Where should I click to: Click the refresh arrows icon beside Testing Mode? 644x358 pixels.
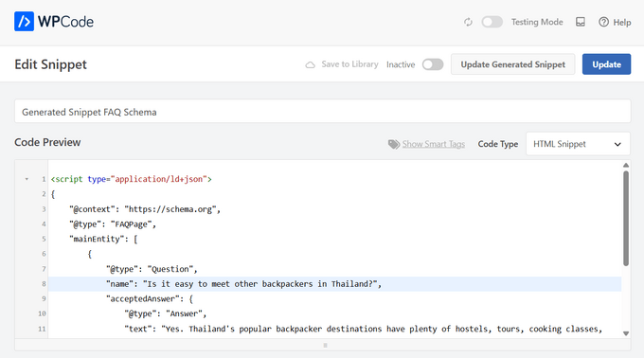468,22
